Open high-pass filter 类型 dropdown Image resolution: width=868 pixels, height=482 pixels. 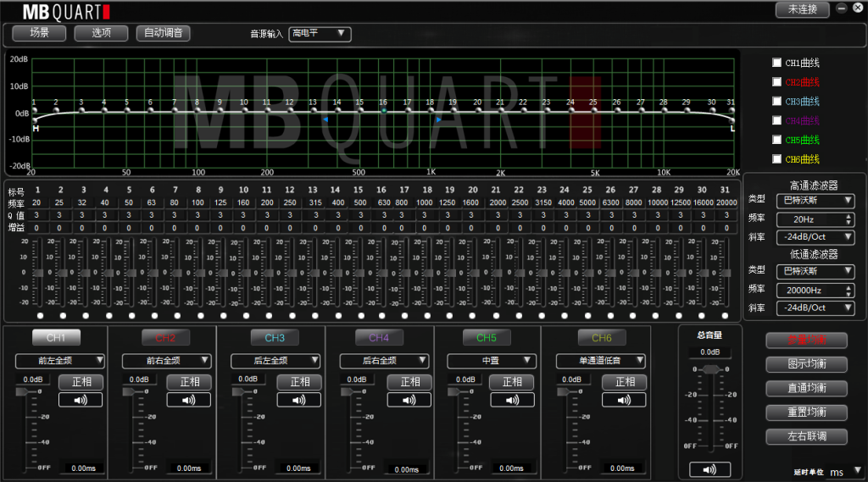tap(815, 200)
